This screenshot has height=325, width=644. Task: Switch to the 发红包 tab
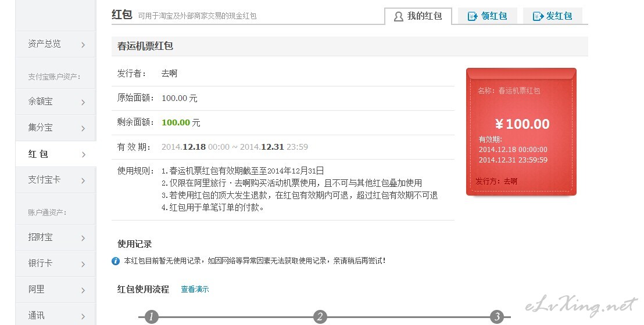tap(552, 16)
